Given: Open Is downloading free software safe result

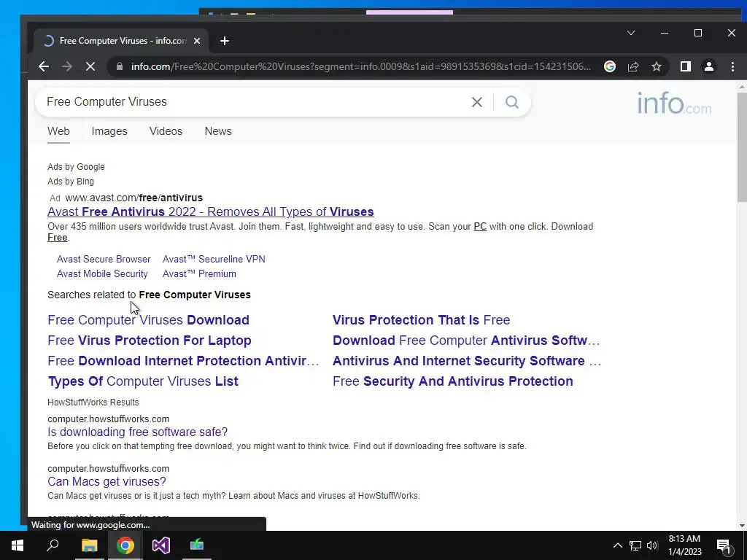Looking at the screenshot, I should [137, 432].
